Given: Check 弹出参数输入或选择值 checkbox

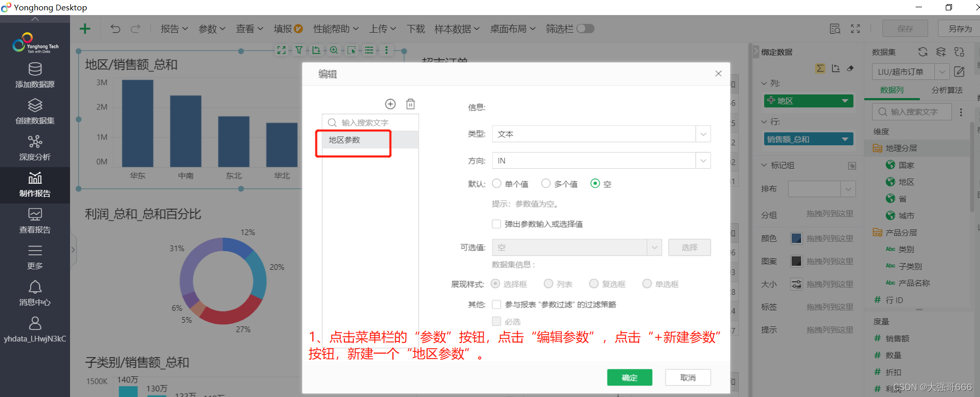Looking at the screenshot, I should 496,224.
